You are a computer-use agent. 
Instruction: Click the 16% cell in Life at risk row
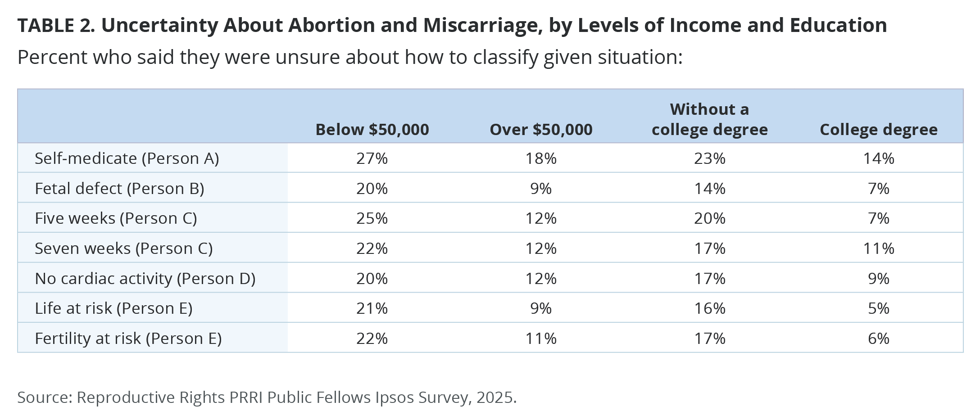tap(710, 308)
